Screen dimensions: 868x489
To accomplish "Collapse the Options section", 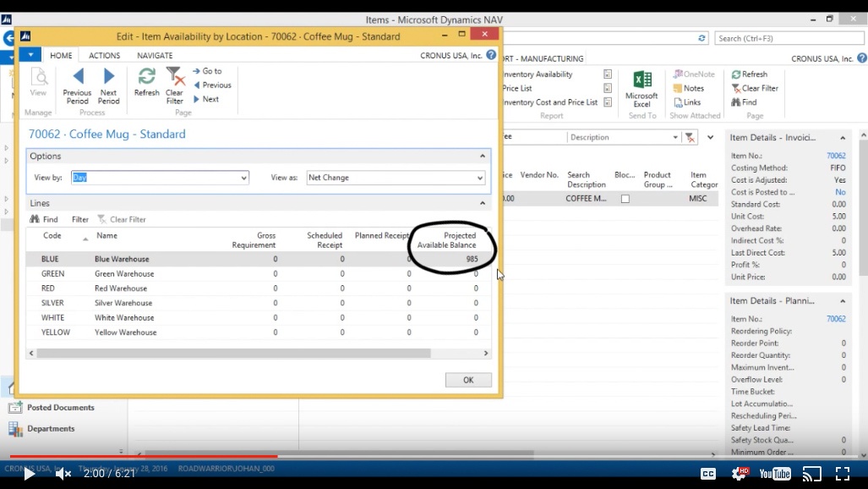I will tap(482, 157).
